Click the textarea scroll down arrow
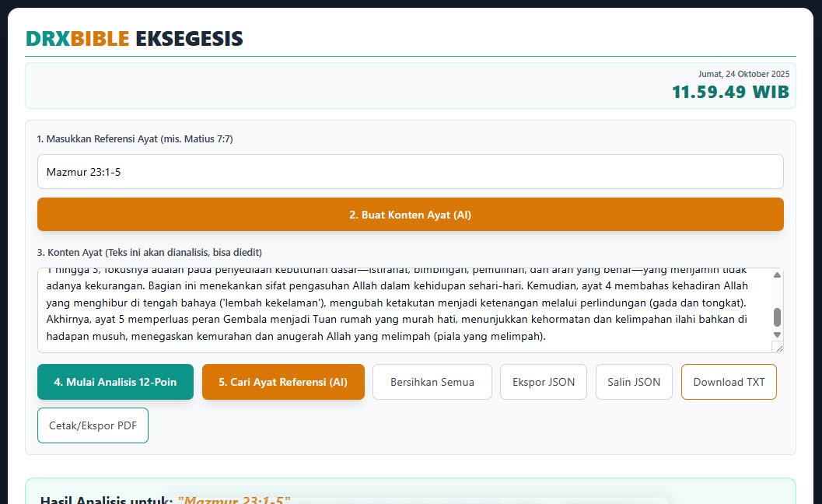Image resolution: width=822 pixels, height=504 pixels. coord(777,334)
